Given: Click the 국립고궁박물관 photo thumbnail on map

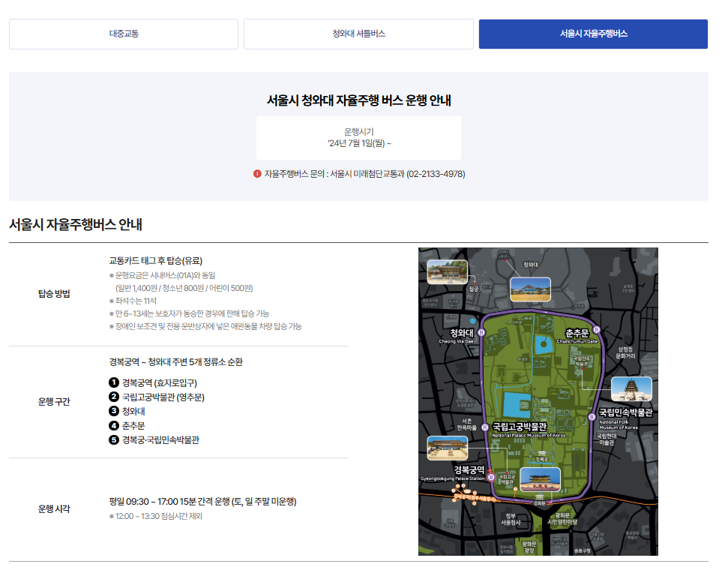Looking at the screenshot, I should pos(448,448).
